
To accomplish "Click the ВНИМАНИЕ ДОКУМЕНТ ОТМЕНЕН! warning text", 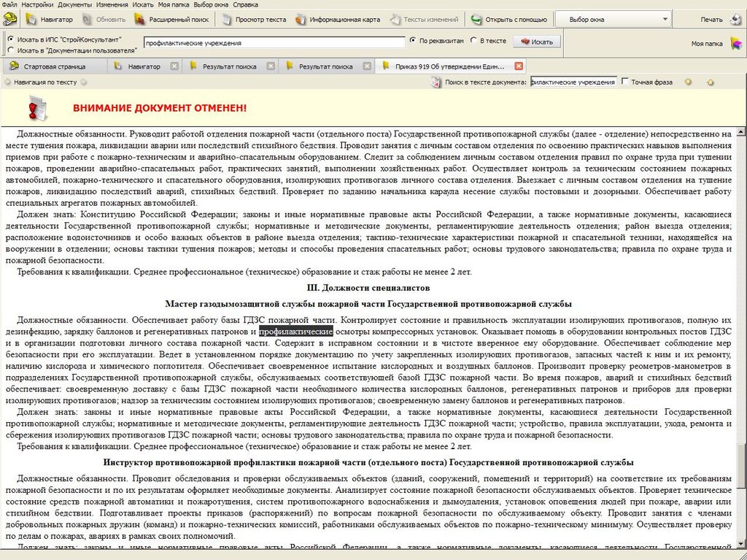I will click(x=160, y=108).
